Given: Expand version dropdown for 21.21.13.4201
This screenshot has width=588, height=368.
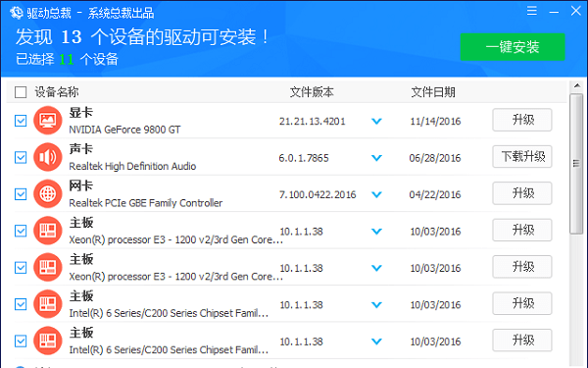Looking at the screenshot, I should pyautogui.click(x=376, y=122).
